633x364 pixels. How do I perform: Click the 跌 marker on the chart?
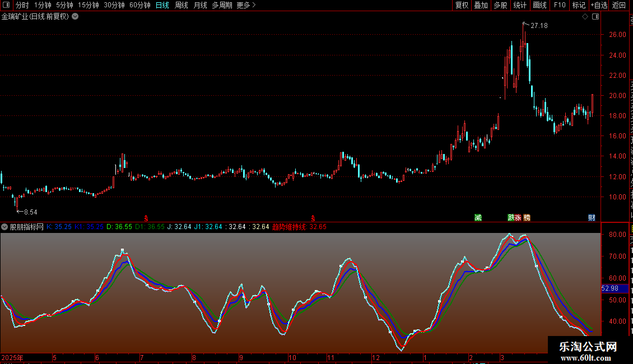point(511,217)
